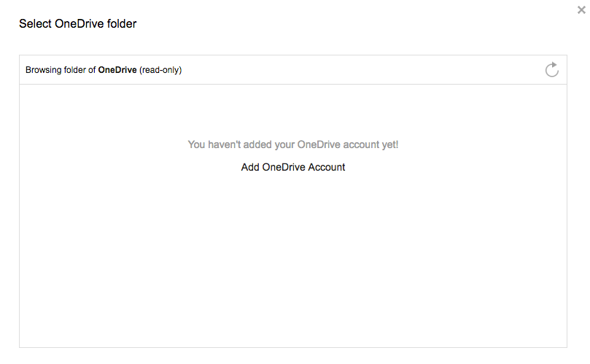Start connecting OneDrive via the Add link

(292, 167)
